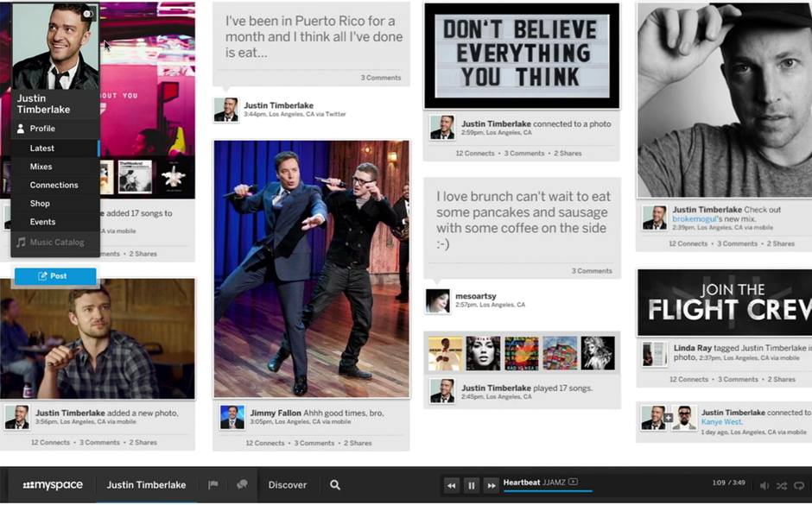The height and width of the screenshot is (505, 812).
Task: Open Connections from the profile menu
Action: coord(54,185)
